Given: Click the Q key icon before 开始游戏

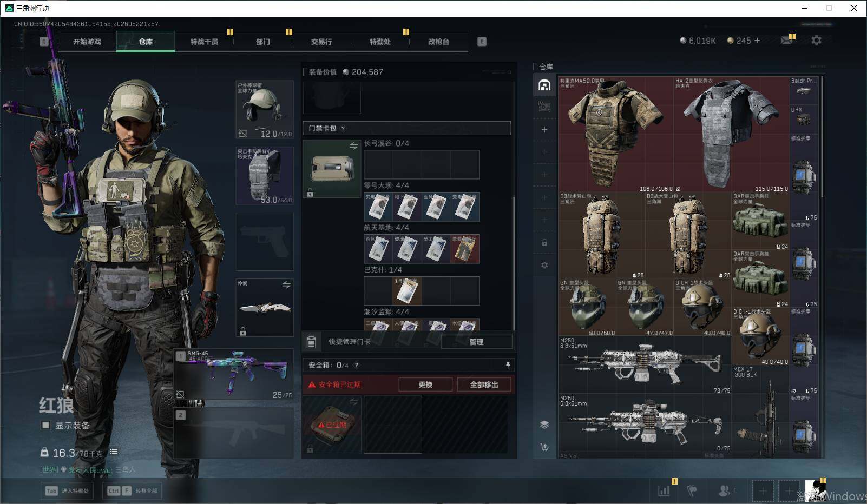Looking at the screenshot, I should 44,42.
